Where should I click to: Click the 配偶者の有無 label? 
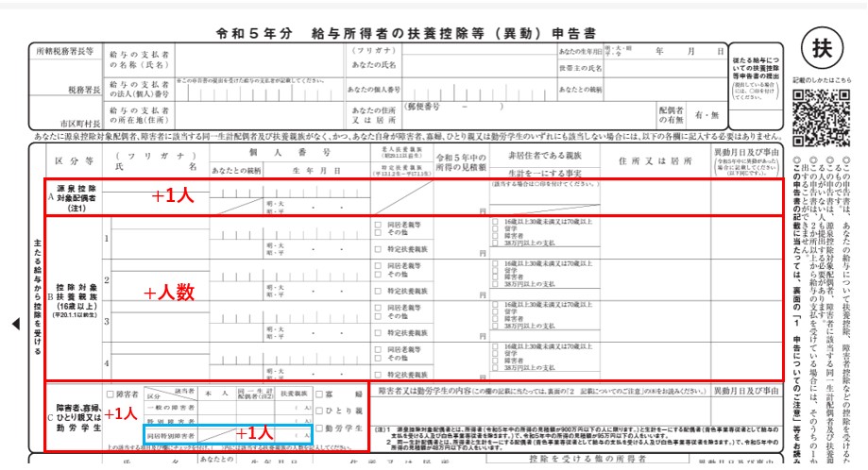pyautogui.click(x=671, y=115)
